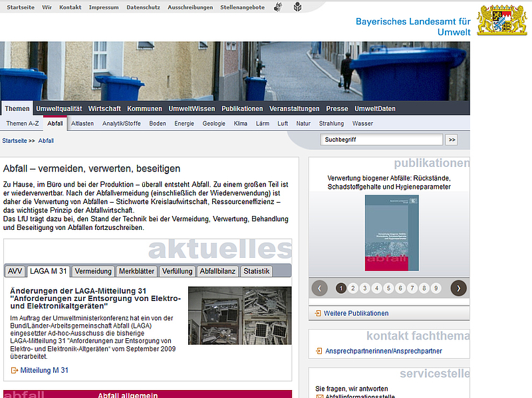Open the easy-language reading icon
Viewport: 532px width, 398px height.
click(297, 7)
